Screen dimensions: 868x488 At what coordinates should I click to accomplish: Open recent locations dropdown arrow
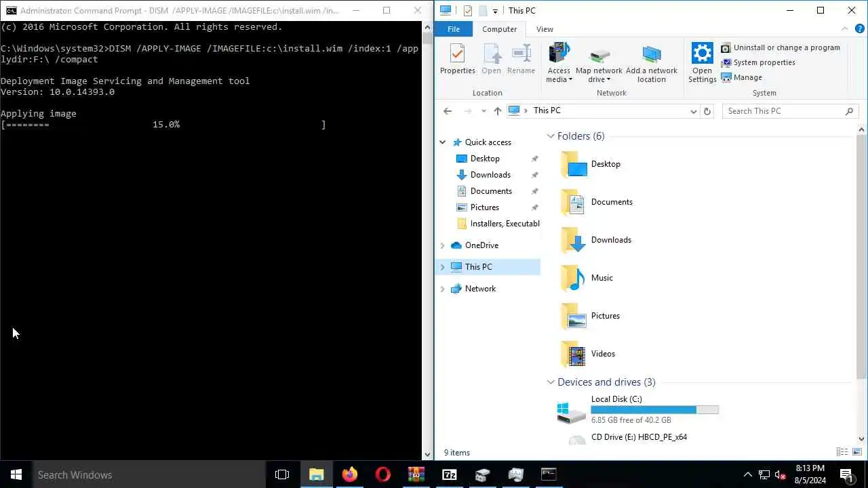(x=484, y=111)
